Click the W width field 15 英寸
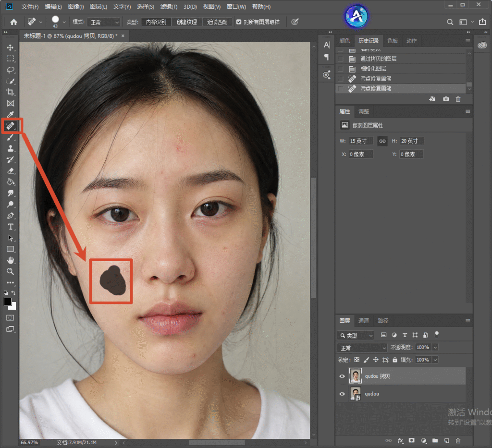The height and width of the screenshot is (448, 492). coord(361,141)
